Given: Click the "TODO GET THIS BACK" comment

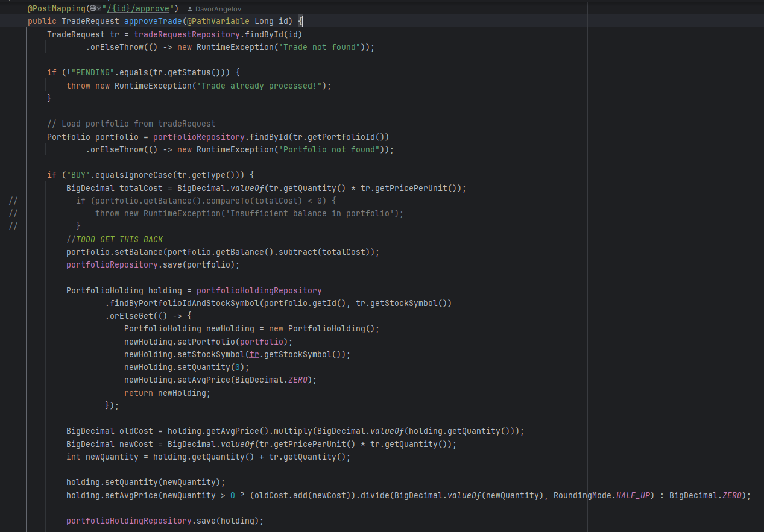Looking at the screenshot, I should (115, 239).
